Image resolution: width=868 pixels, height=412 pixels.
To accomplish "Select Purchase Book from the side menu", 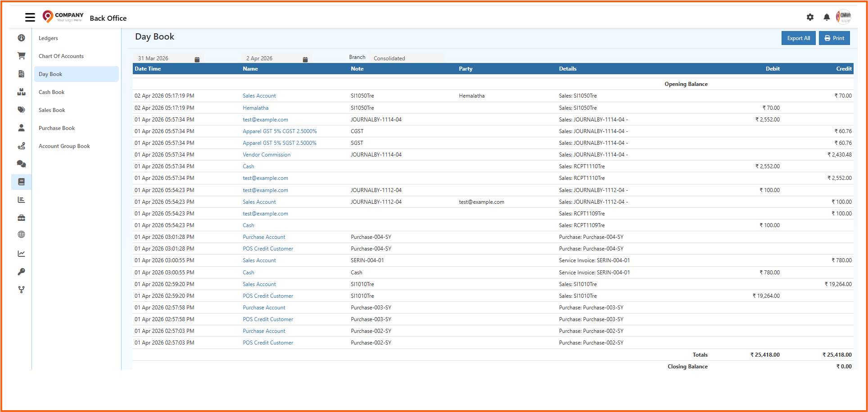I will pyautogui.click(x=57, y=128).
